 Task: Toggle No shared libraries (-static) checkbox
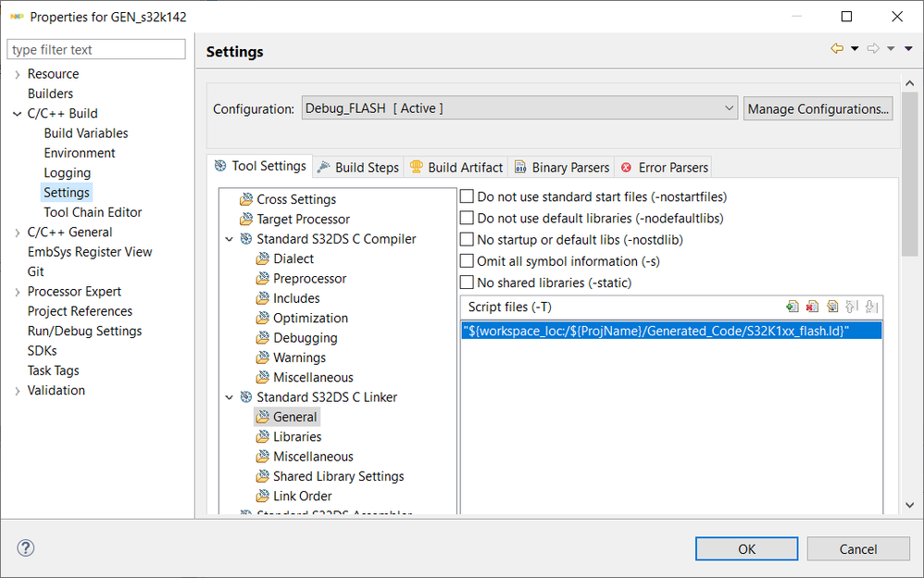[468, 283]
